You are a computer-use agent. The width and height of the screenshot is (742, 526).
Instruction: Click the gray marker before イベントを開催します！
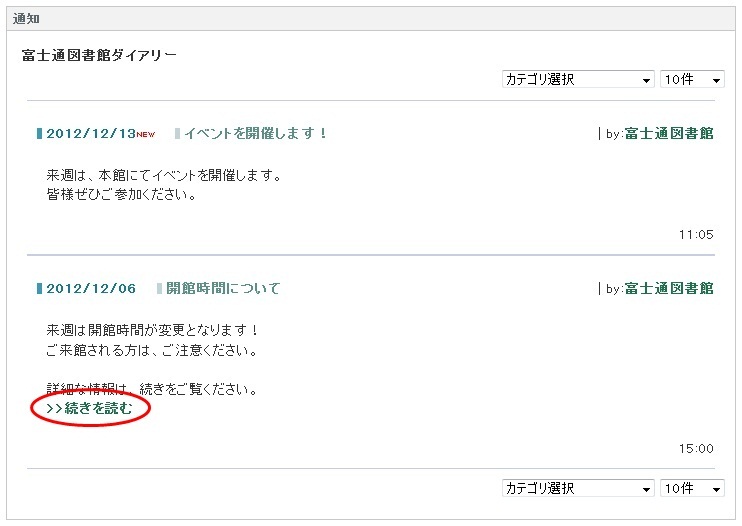[x=177, y=133]
